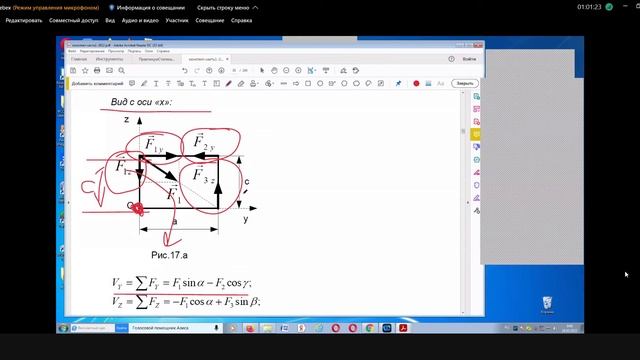Screen dimensions: 640x360
Task: Open Acrobat 'Инструменты' tab
Action: click(109, 59)
